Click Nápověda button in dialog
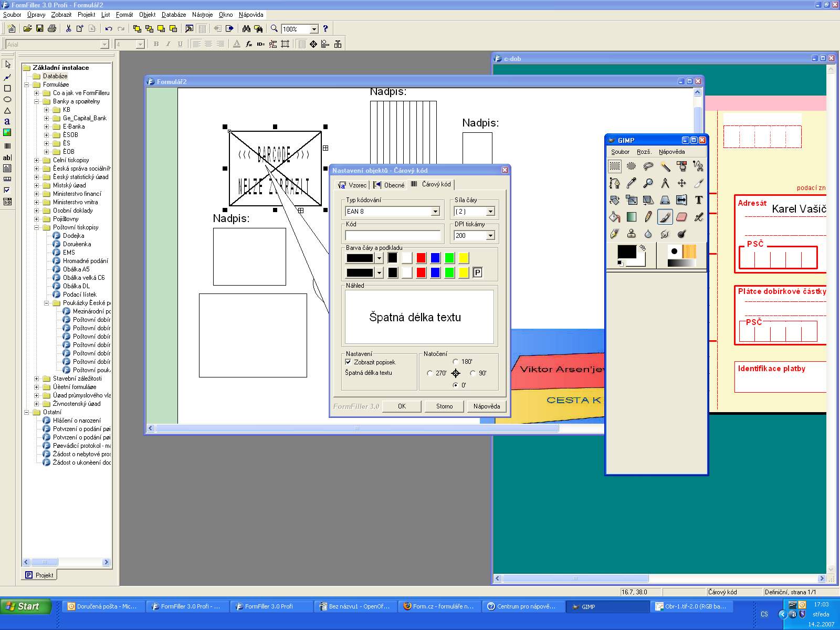The width and height of the screenshot is (840, 630). pos(487,406)
